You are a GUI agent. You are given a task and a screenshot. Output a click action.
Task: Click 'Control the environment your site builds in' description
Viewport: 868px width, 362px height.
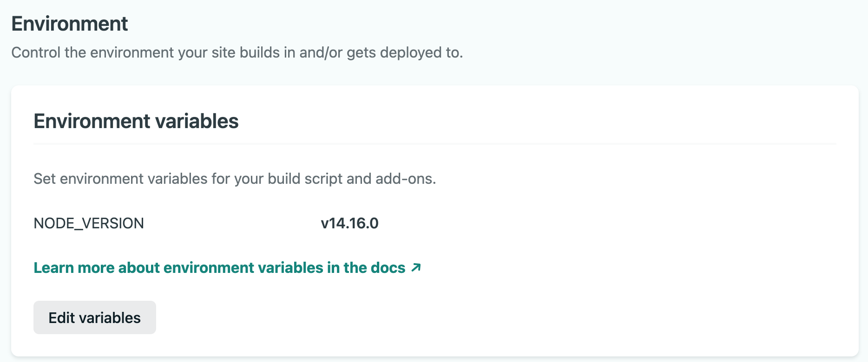point(237,52)
